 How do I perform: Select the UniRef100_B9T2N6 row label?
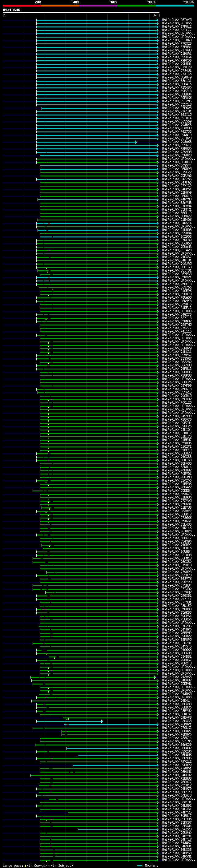pos(177,101)
